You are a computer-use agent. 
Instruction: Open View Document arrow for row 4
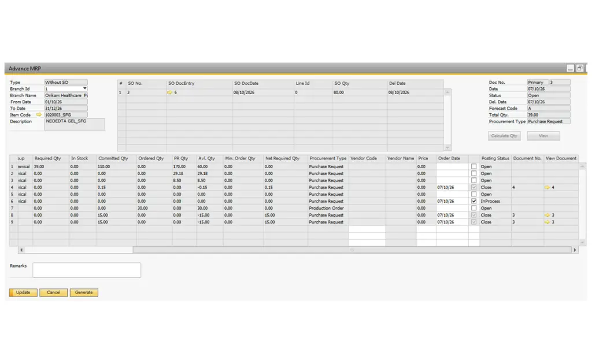547,187
